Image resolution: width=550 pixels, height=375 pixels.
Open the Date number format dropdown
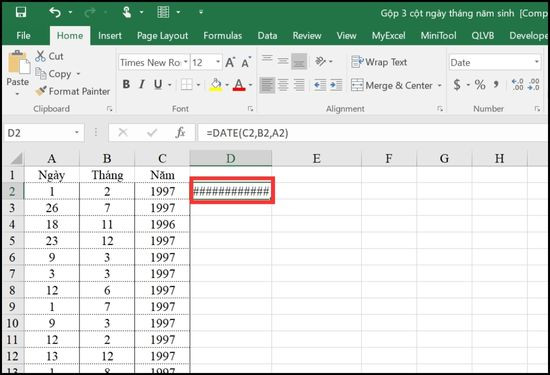[x=537, y=62]
